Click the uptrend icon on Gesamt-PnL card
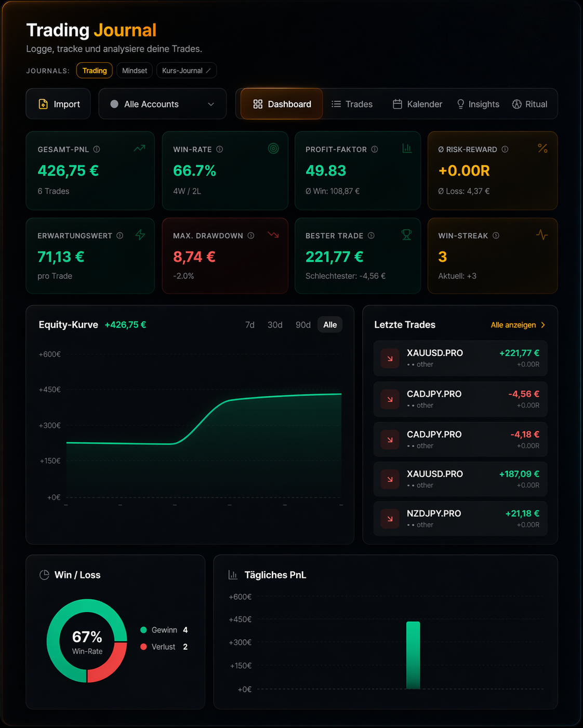The width and height of the screenshot is (583, 728). coord(139,149)
